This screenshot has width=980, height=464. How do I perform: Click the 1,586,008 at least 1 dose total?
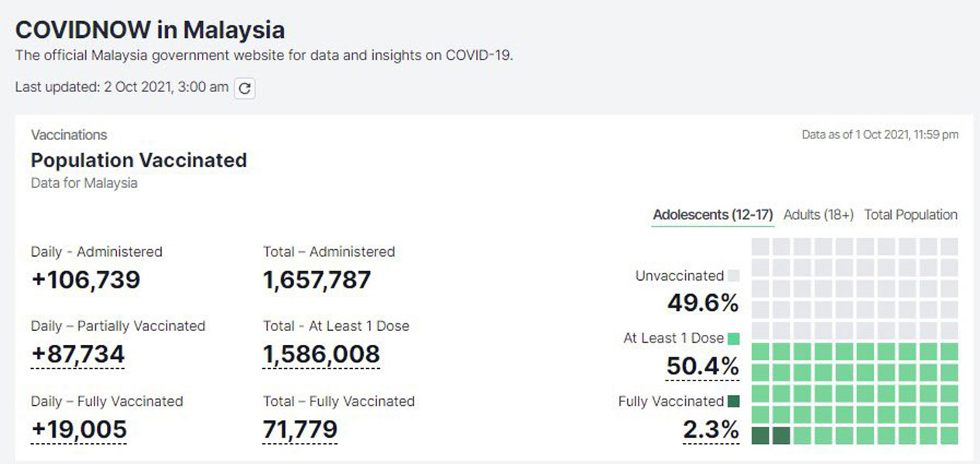point(321,354)
